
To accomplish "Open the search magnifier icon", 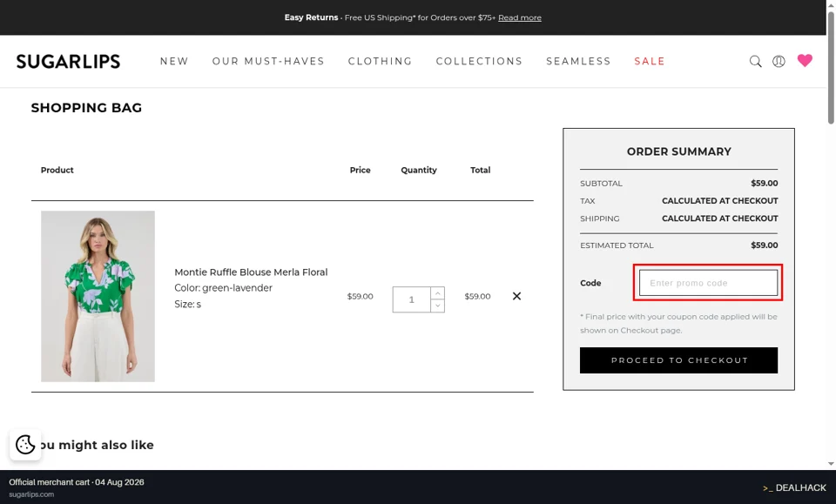I will click(x=755, y=61).
